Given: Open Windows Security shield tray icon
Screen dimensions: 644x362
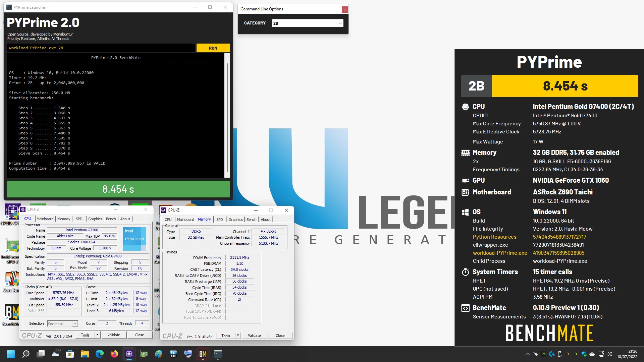Looking at the screenshot, I should 584,354.
